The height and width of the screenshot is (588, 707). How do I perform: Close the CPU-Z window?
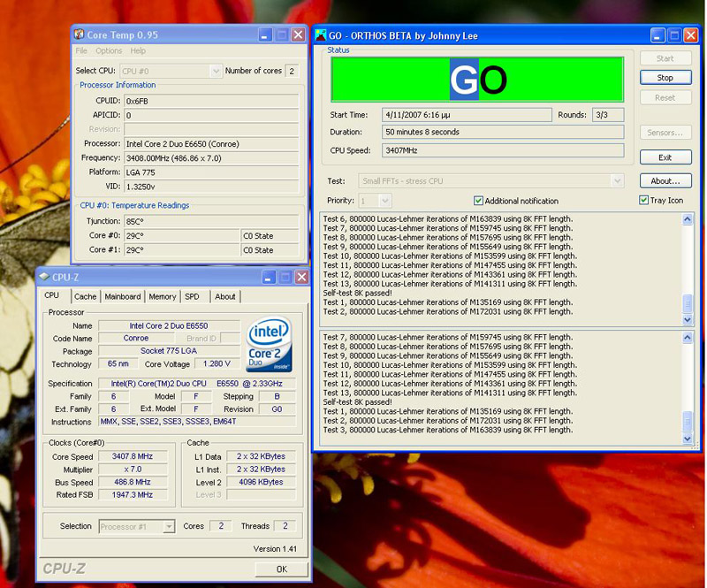coord(301,277)
